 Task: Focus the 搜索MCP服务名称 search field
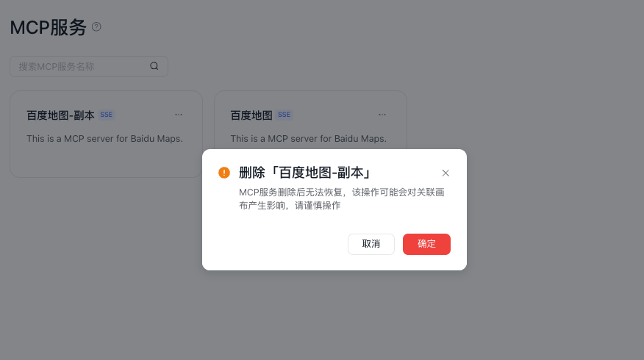click(89, 67)
